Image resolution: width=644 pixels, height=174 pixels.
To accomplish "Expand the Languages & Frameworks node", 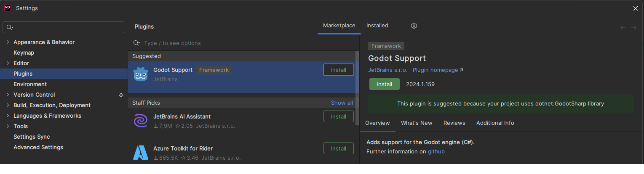I will tap(8, 116).
